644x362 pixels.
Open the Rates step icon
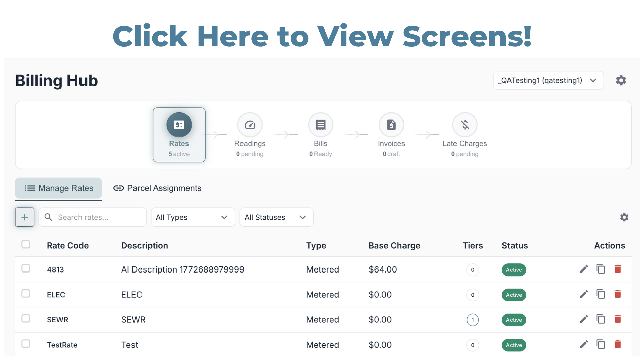[x=179, y=125]
